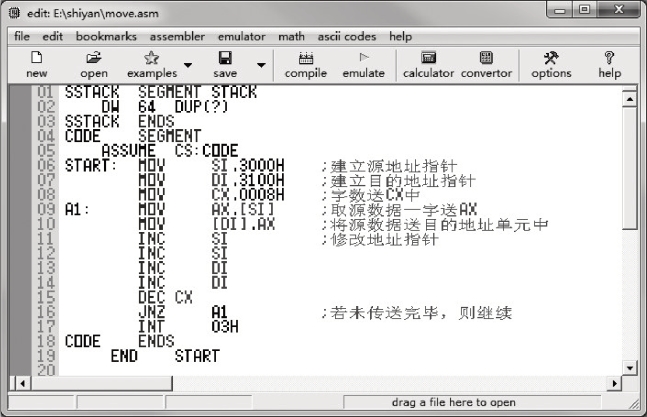
Task: Compile the program via the compile icon
Action: point(305,58)
